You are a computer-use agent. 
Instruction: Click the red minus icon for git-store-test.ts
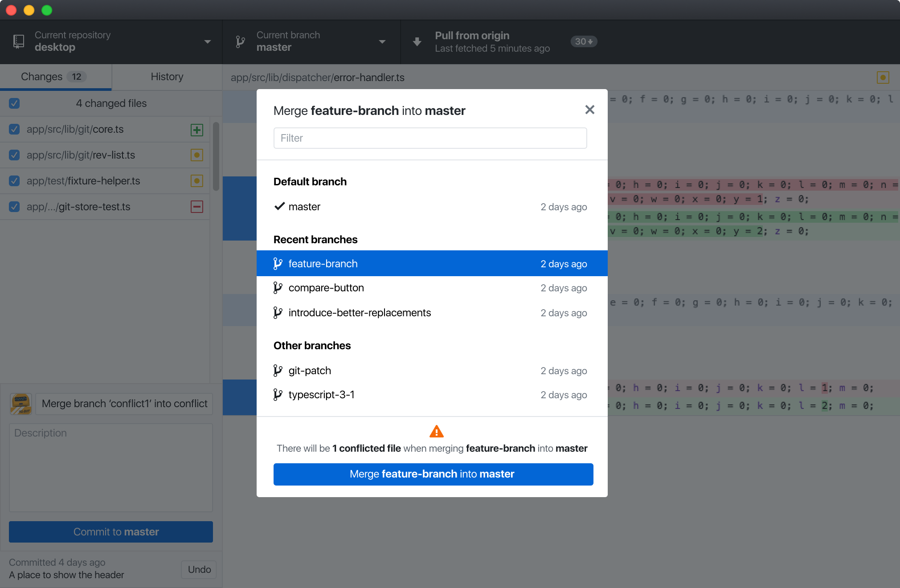click(196, 206)
